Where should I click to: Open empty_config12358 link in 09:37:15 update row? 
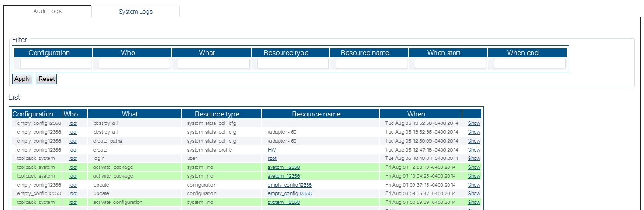point(289,185)
